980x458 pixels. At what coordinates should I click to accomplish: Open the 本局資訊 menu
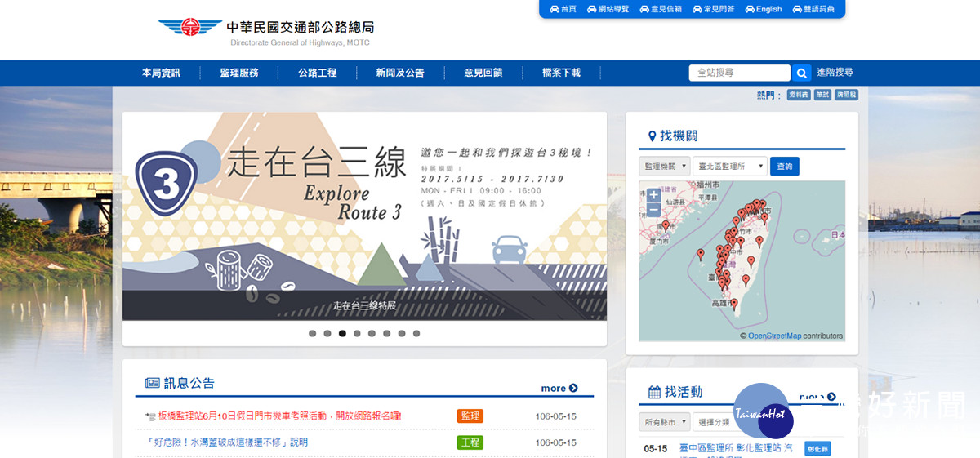click(161, 73)
